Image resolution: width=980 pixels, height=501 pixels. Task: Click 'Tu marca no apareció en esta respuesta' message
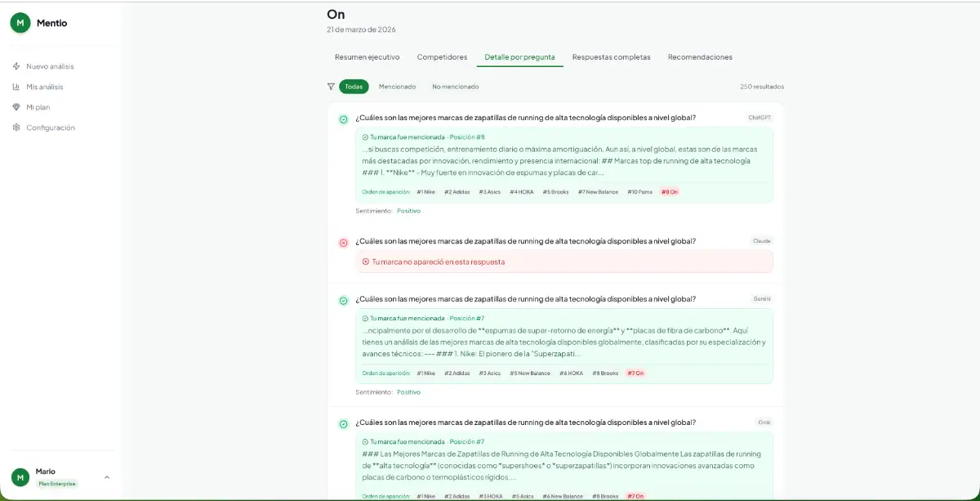pos(438,262)
